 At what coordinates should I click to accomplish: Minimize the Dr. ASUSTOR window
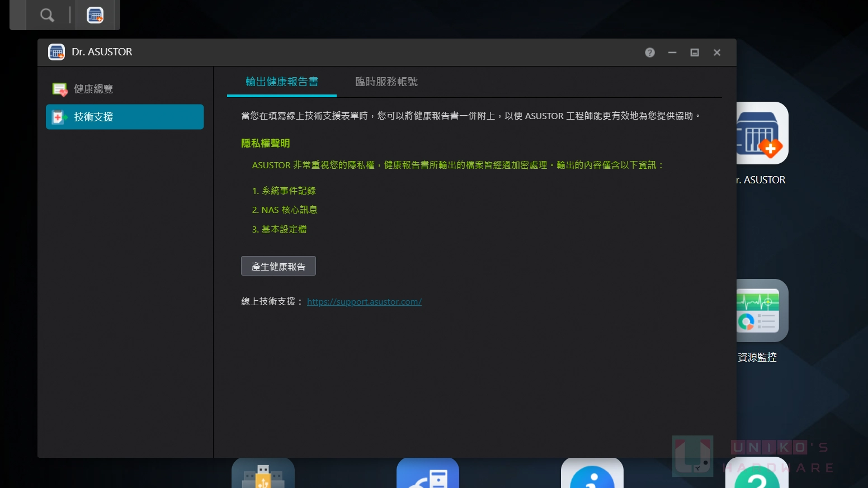pos(672,53)
